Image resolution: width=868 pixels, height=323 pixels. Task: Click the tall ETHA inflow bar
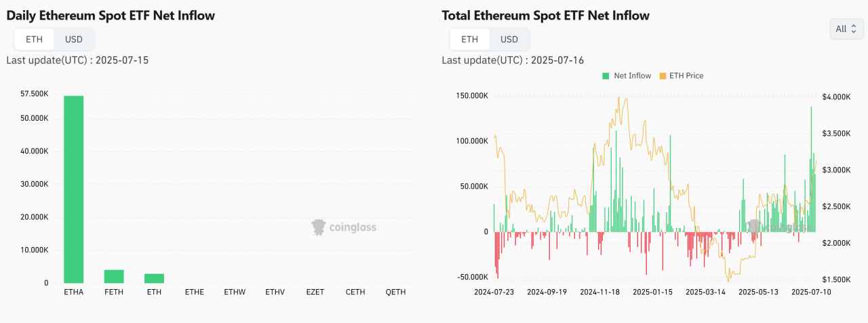coord(74,189)
